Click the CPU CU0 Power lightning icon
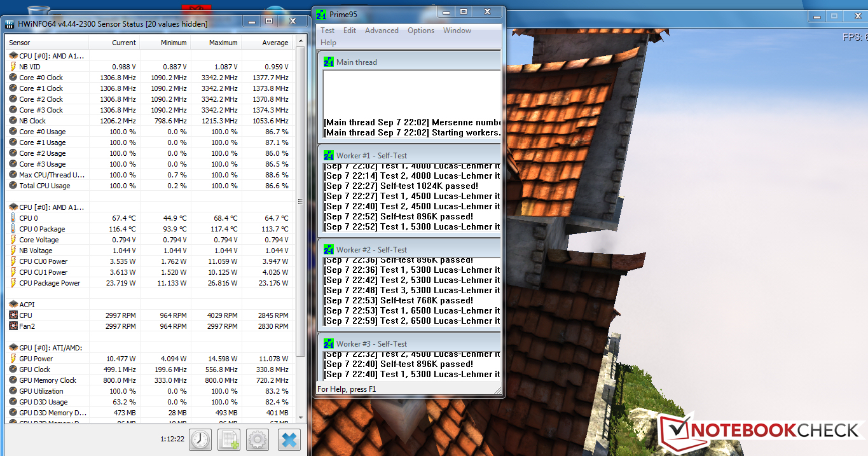The height and width of the screenshot is (456, 868). click(x=13, y=261)
